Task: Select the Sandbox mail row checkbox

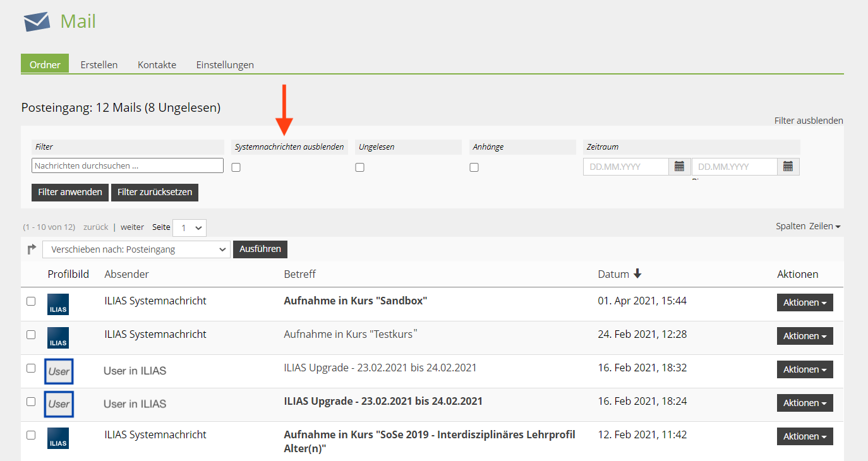Action: click(x=31, y=301)
